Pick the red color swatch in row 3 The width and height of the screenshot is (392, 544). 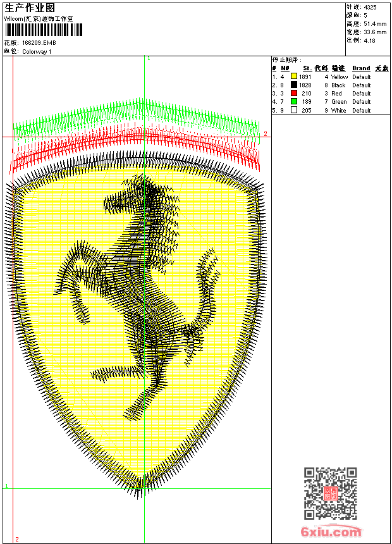294,93
